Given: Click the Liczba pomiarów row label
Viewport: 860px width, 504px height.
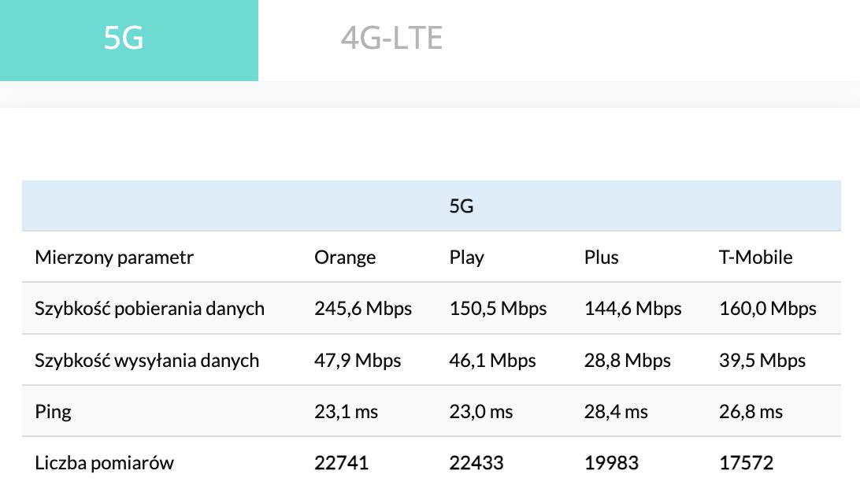Looking at the screenshot, I should coord(105,463).
